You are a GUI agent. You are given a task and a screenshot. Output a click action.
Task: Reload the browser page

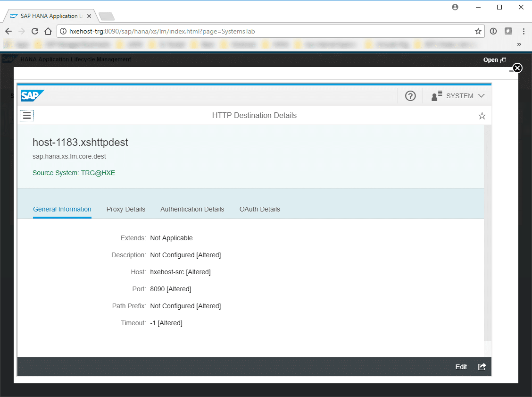coord(34,31)
